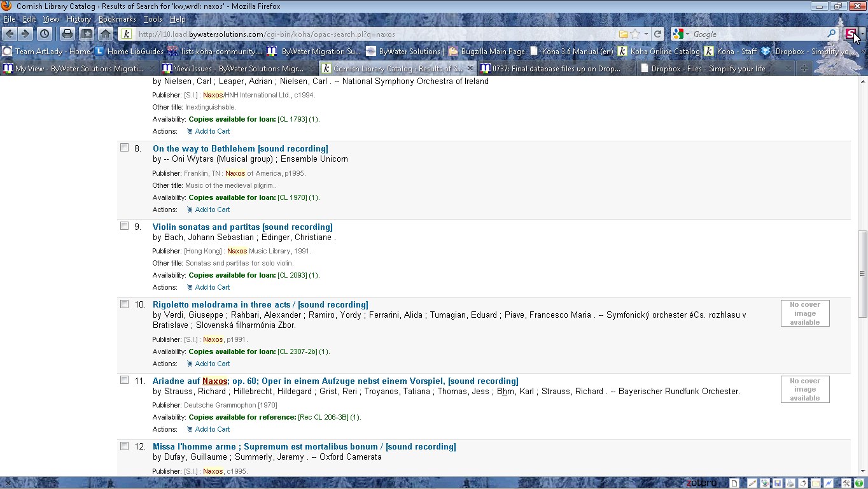Open the Zotero pane from status bar

point(701,483)
